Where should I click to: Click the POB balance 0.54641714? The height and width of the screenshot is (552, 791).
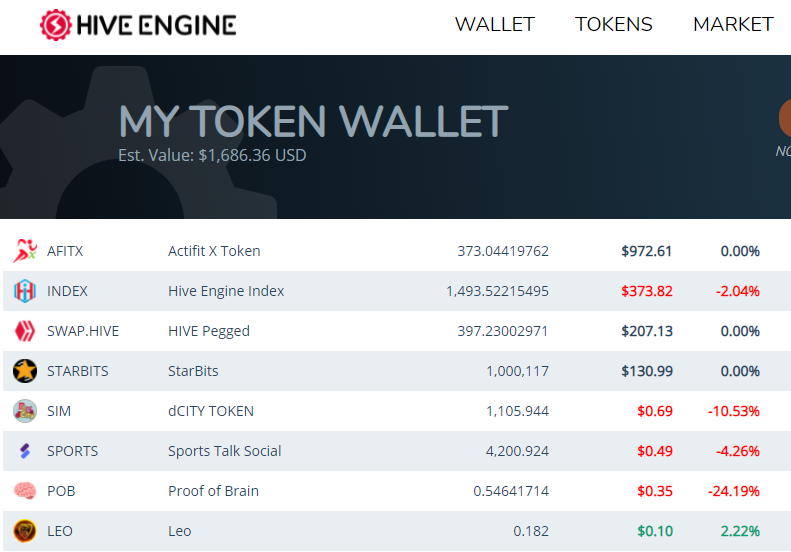pos(511,491)
